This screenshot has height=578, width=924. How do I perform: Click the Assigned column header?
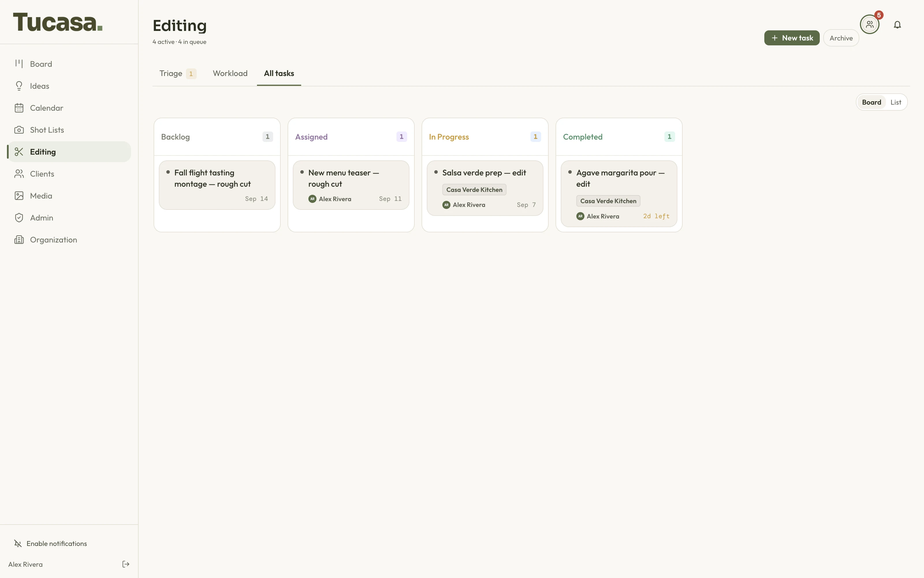(351, 137)
